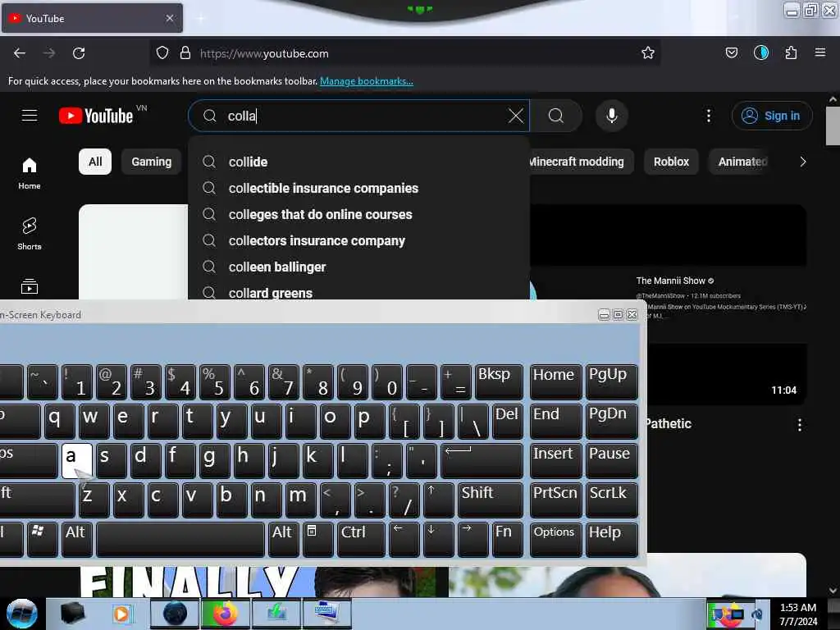Choose 'collectors insurance company' suggestion
Viewport: 840px width, 630px height.
[359, 240]
